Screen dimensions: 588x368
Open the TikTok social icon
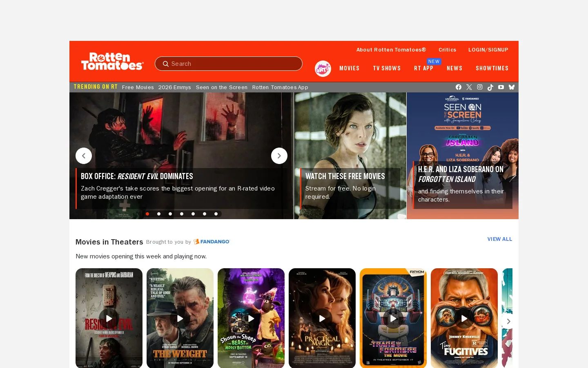[490, 87]
